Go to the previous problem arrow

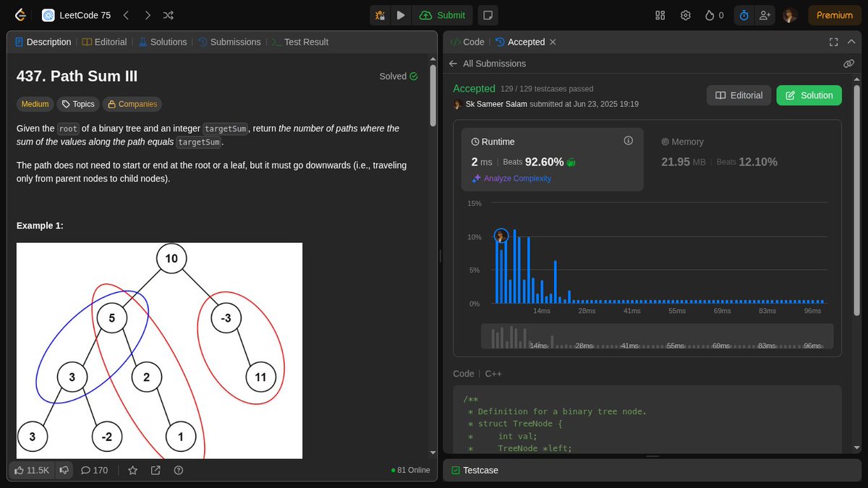(x=126, y=15)
